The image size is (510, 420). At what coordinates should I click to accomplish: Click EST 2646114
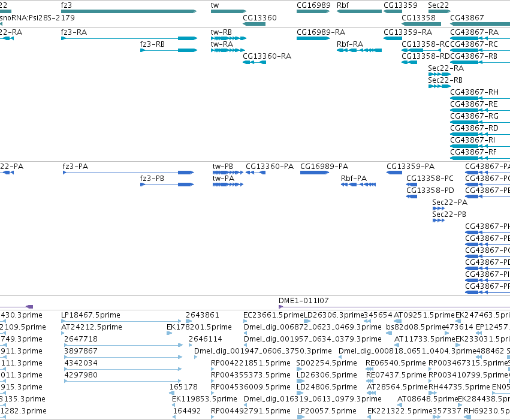pos(192,345)
